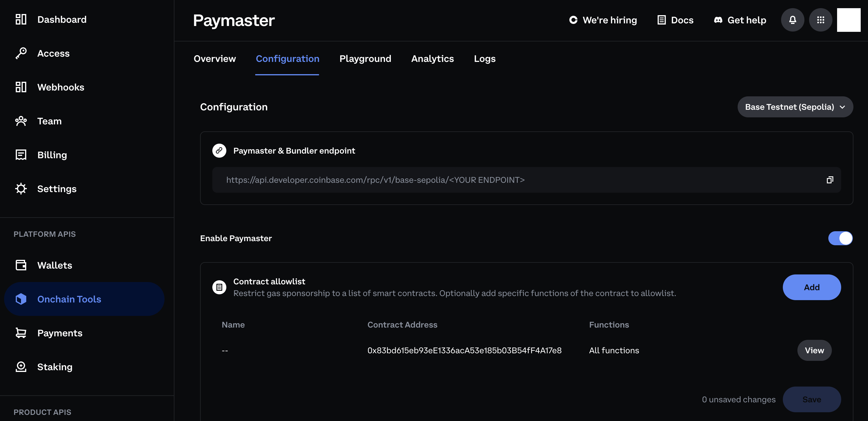The width and height of the screenshot is (868, 421).
Task: Open Settings gear in sidebar
Action: click(x=21, y=189)
